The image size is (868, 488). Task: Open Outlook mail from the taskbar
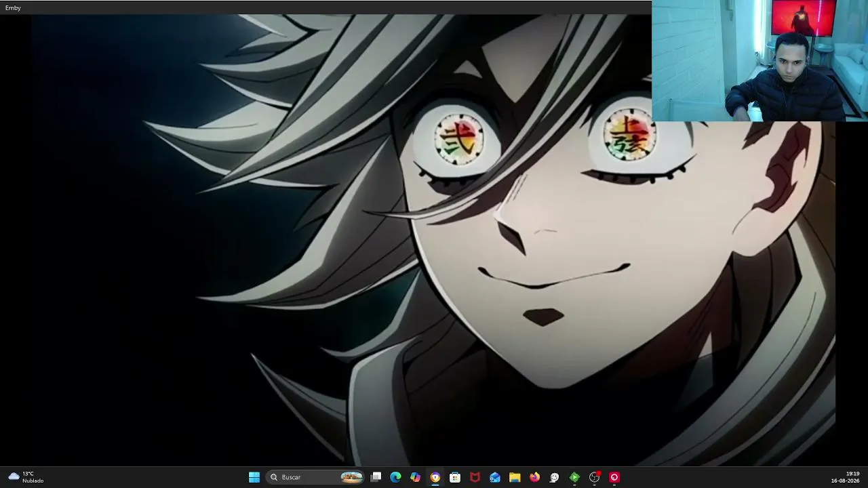pyautogui.click(x=495, y=477)
